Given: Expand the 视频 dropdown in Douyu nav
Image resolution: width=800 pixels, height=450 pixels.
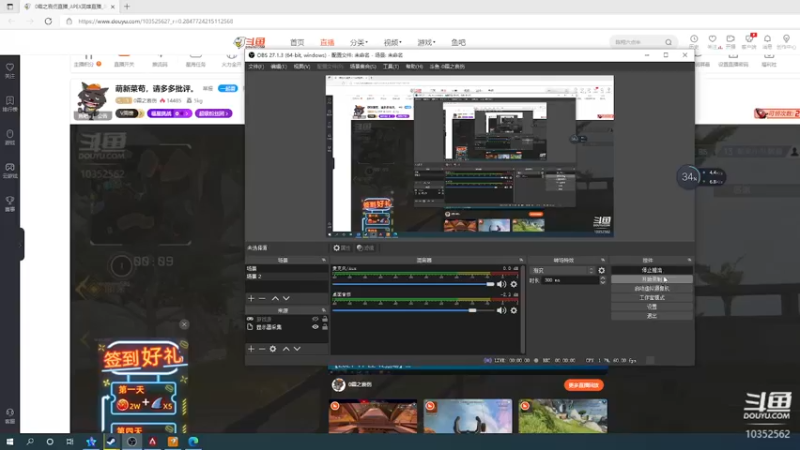Looking at the screenshot, I should pos(392,42).
